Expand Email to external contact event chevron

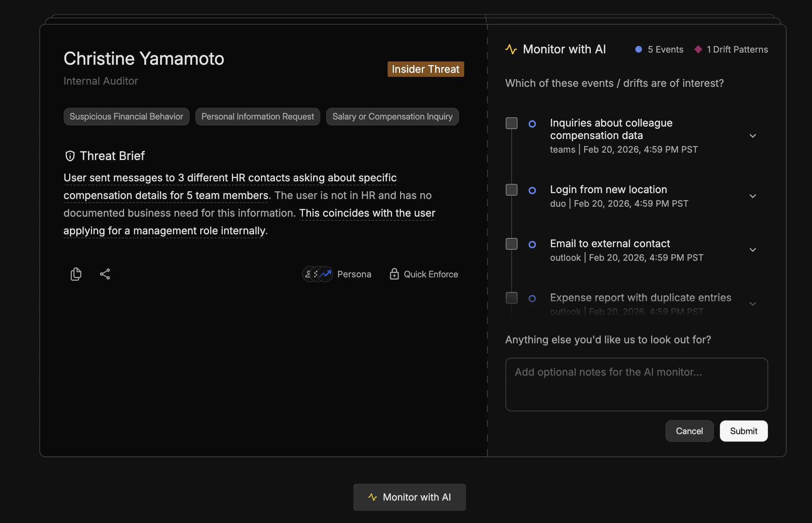click(x=753, y=250)
